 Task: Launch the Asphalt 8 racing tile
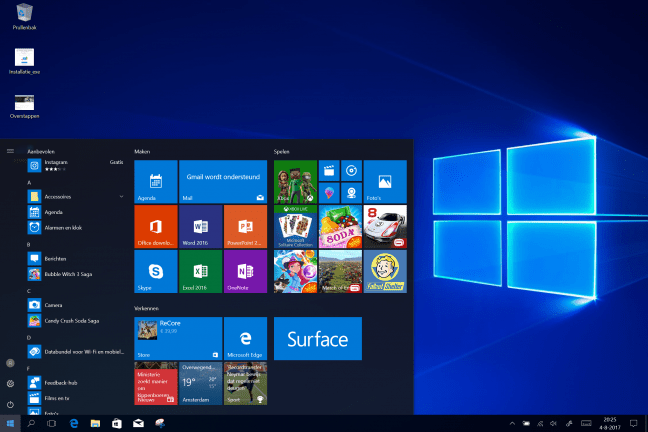[x=385, y=227]
